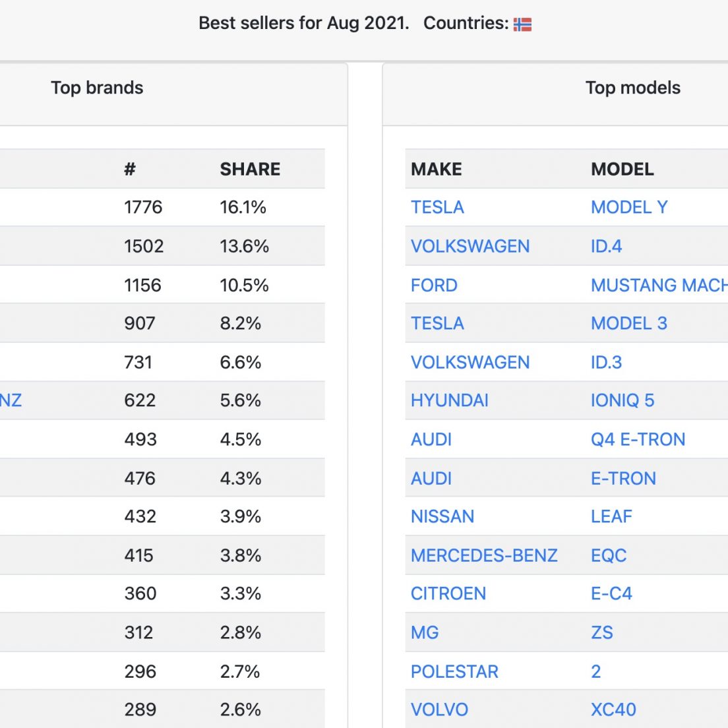
Task: Open the VOLVO make link
Action: coord(440,710)
